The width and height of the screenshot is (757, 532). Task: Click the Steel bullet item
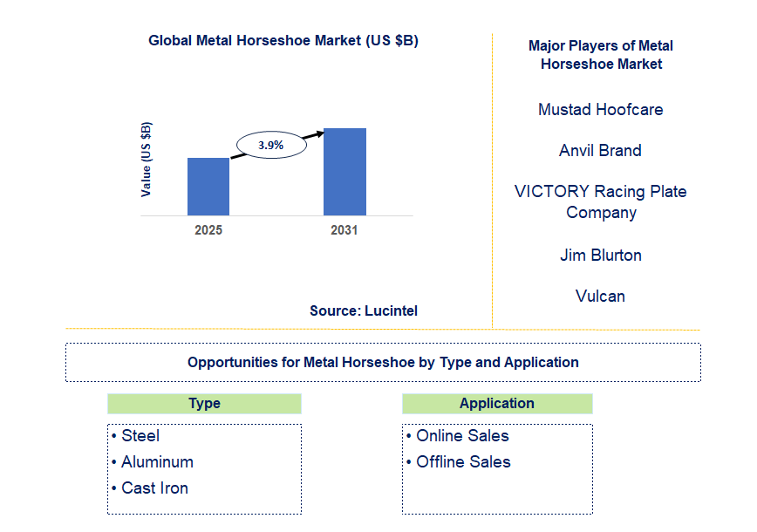140,436
